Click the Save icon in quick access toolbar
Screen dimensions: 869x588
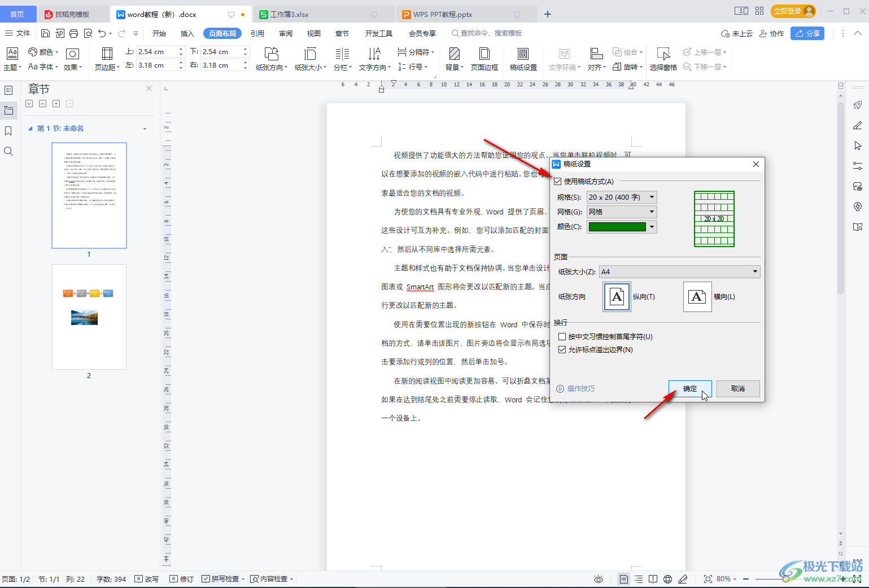tap(46, 33)
